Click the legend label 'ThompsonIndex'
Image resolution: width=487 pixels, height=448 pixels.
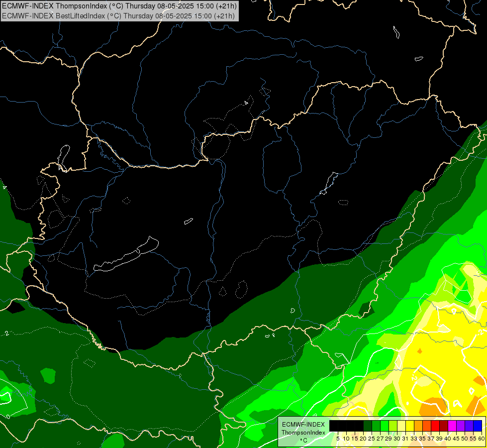[x=303, y=433]
